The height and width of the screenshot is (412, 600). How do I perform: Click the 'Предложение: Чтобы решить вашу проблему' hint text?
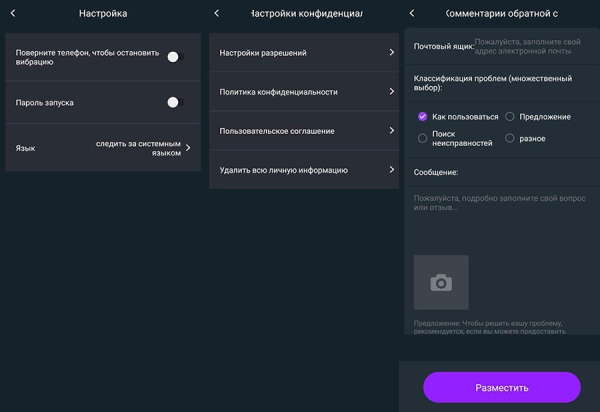(489, 327)
